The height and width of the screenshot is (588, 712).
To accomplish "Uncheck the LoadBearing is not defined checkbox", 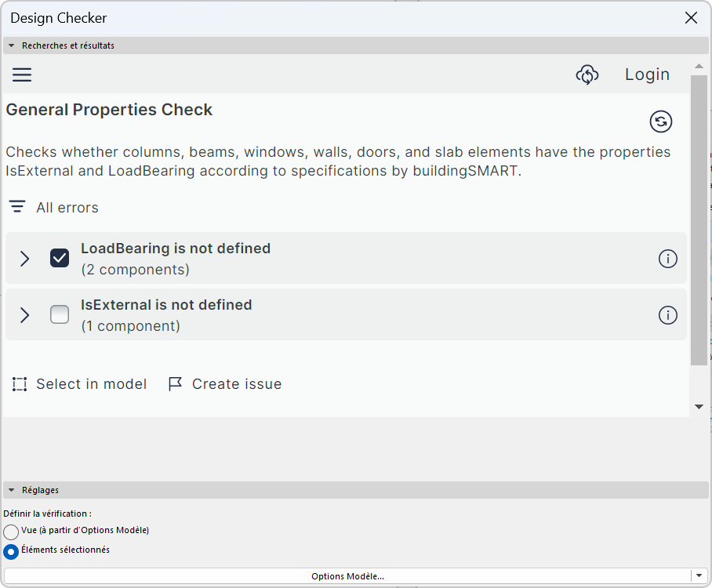I will coord(60,258).
